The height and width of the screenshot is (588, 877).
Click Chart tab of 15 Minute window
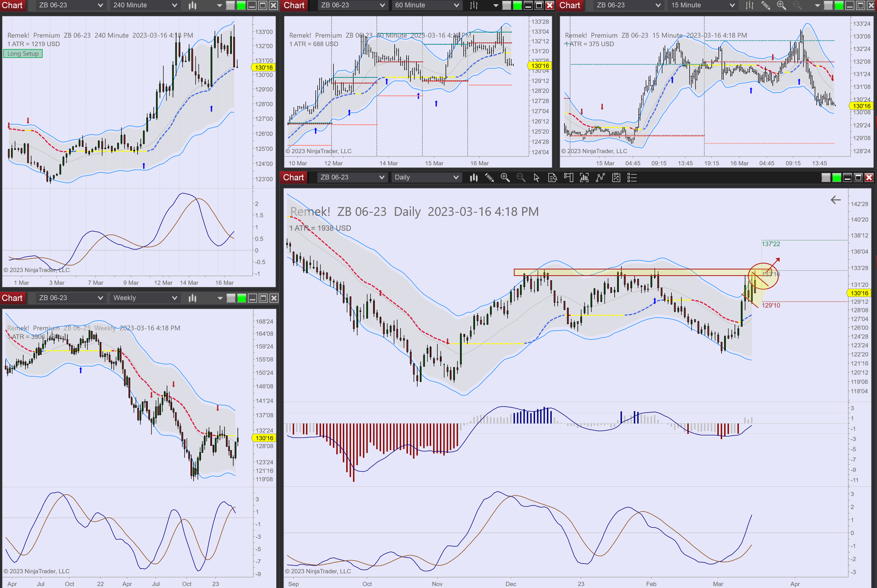[570, 5]
